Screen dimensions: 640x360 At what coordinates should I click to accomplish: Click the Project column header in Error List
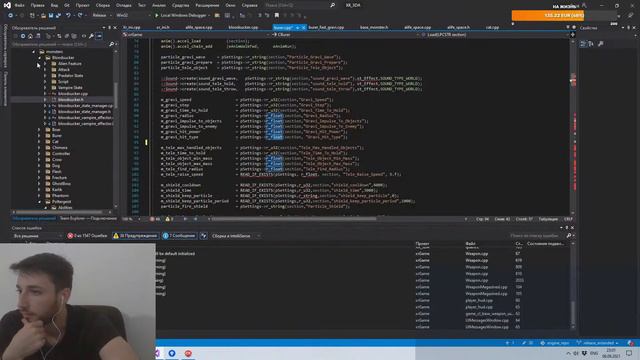[422, 244]
